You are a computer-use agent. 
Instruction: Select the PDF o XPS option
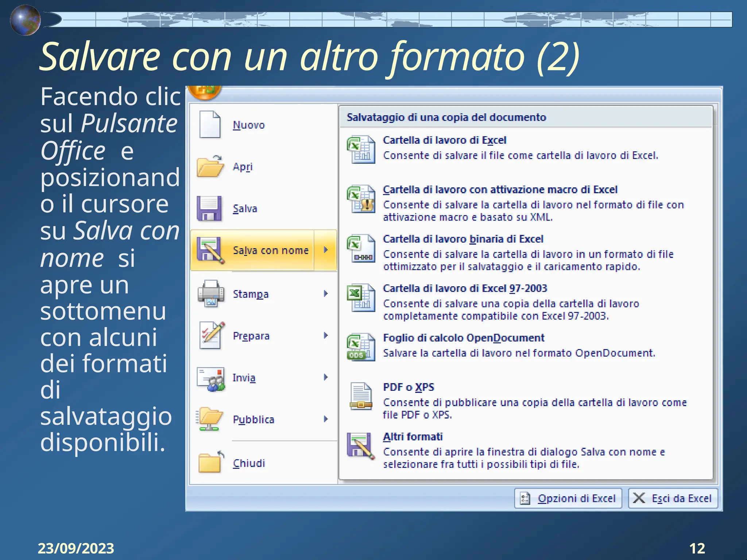(x=526, y=400)
